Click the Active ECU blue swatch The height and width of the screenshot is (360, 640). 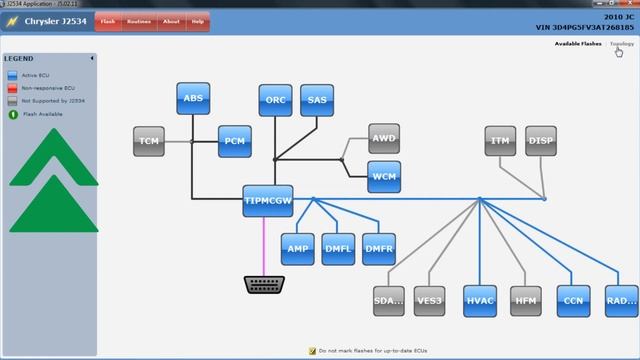12,76
